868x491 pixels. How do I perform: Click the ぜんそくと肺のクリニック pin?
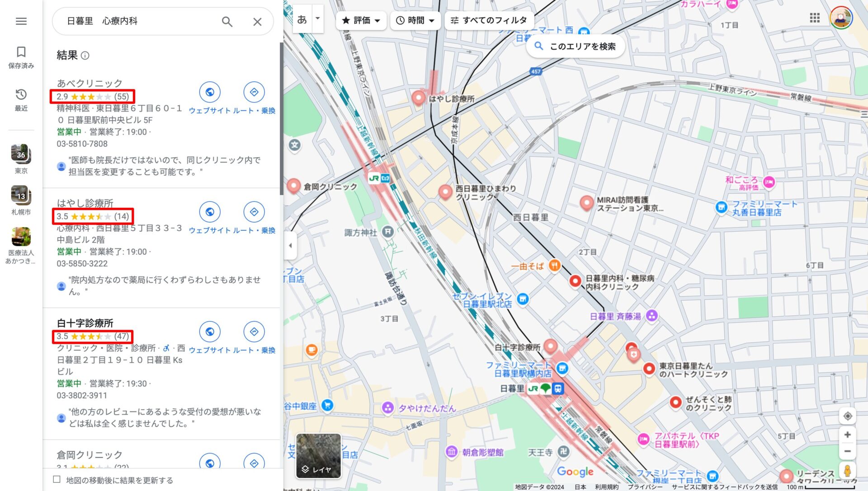pyautogui.click(x=675, y=402)
